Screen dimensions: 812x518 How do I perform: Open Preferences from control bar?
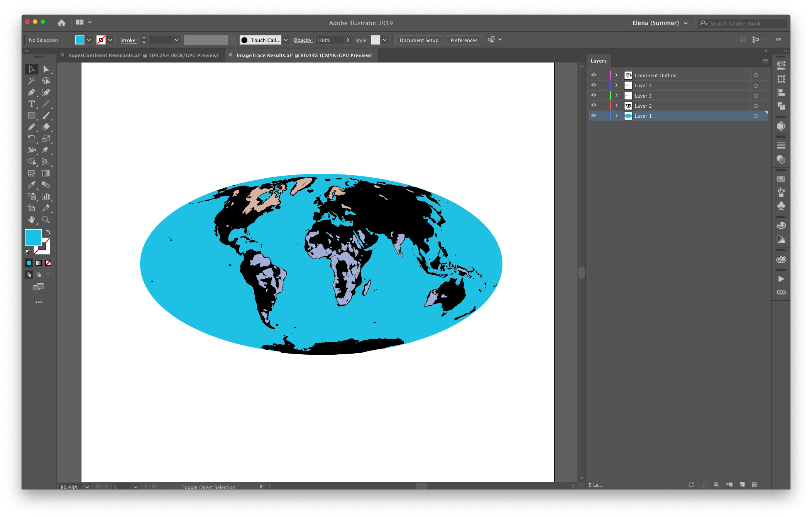pyautogui.click(x=464, y=40)
